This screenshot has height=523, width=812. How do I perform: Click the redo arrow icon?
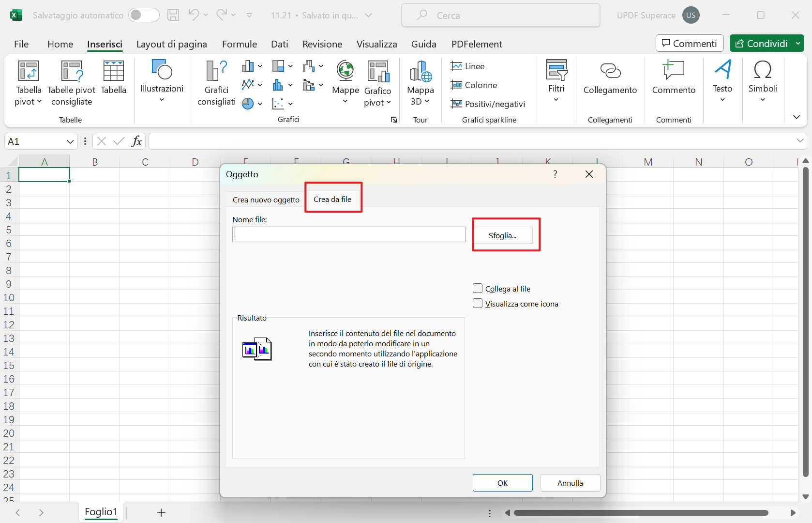222,15
